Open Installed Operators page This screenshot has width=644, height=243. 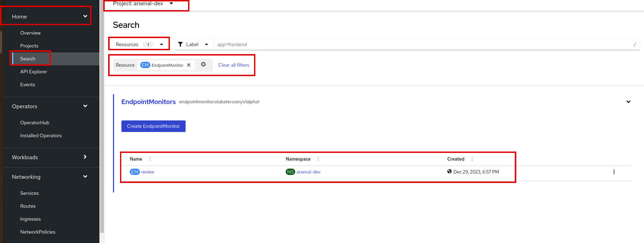point(41,135)
